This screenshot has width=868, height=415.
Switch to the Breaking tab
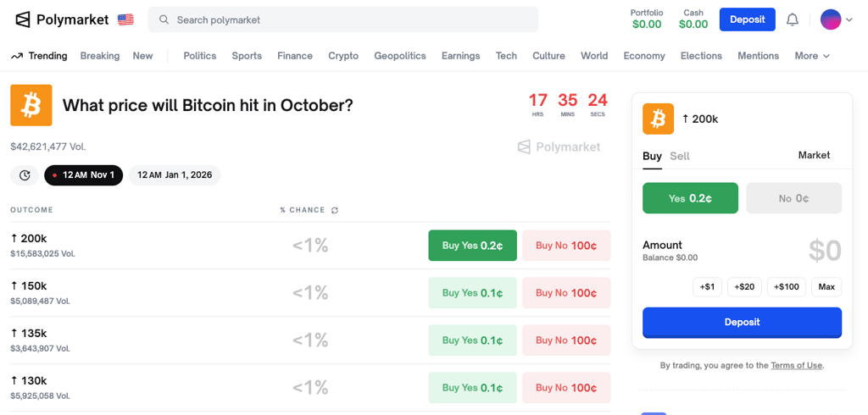pyautogui.click(x=100, y=56)
